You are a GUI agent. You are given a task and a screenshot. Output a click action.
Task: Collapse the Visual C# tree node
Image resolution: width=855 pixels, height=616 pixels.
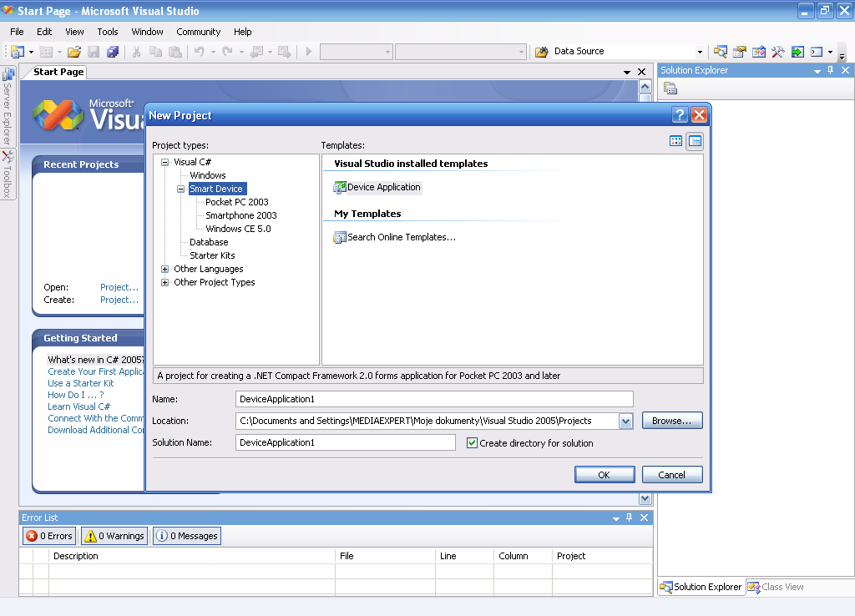coord(164,162)
